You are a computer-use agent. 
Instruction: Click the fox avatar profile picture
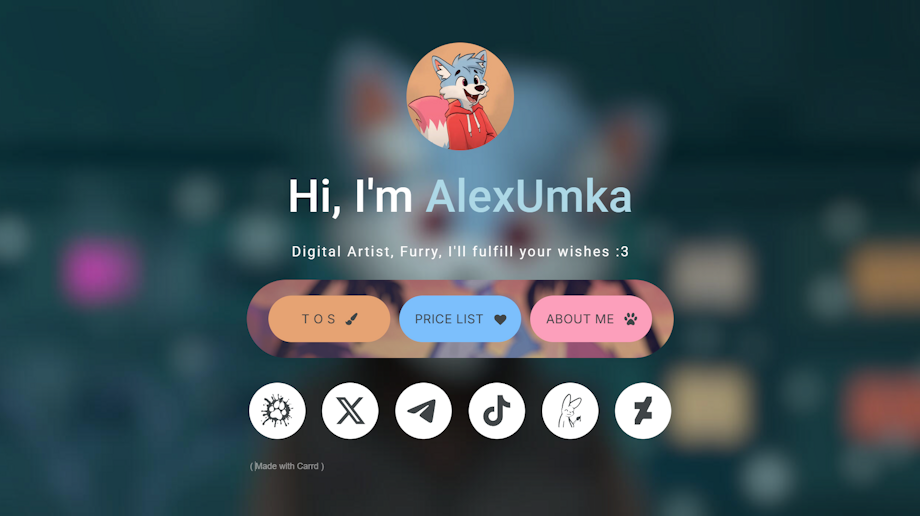[460, 96]
